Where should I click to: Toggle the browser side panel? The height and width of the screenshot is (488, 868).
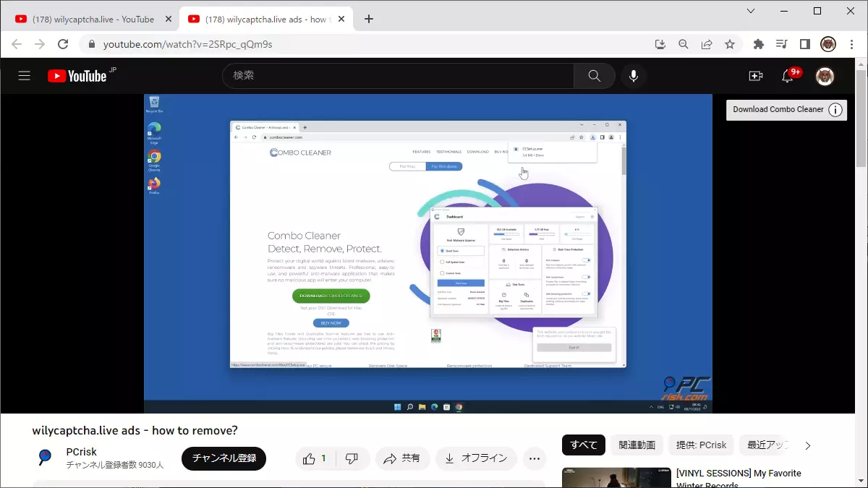[x=804, y=44]
